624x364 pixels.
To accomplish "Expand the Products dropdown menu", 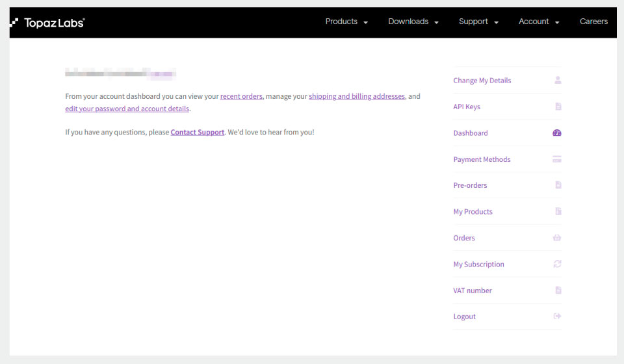I will click(x=346, y=21).
